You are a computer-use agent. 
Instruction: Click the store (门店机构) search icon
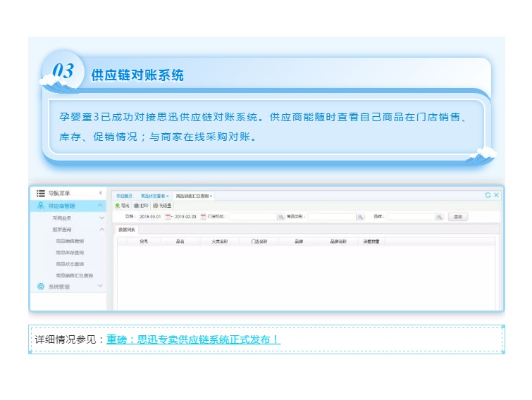click(280, 217)
